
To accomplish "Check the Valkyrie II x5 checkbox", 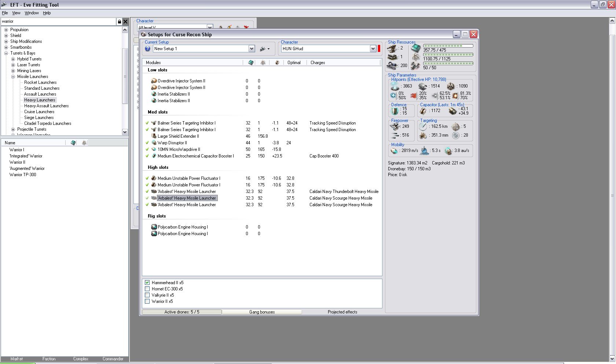I will 147,295.
